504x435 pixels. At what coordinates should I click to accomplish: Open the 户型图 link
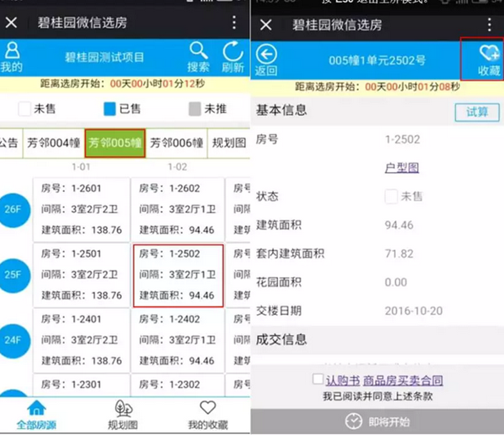pos(402,168)
